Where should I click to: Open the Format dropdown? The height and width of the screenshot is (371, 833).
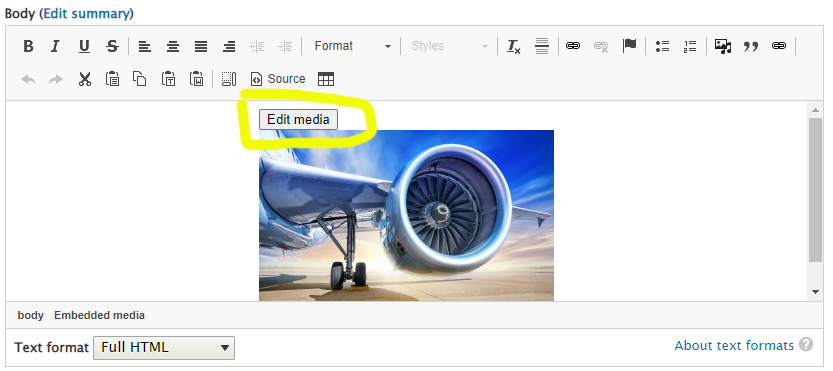[352, 46]
